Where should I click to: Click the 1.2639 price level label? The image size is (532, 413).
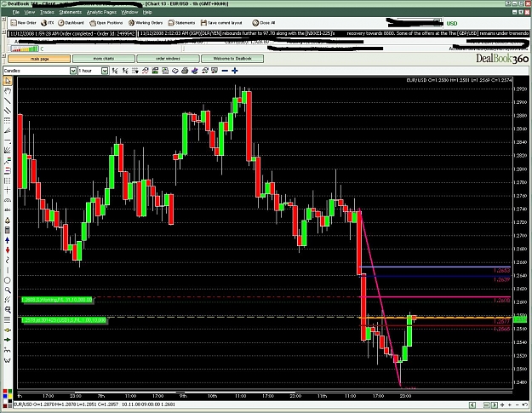coord(502,279)
